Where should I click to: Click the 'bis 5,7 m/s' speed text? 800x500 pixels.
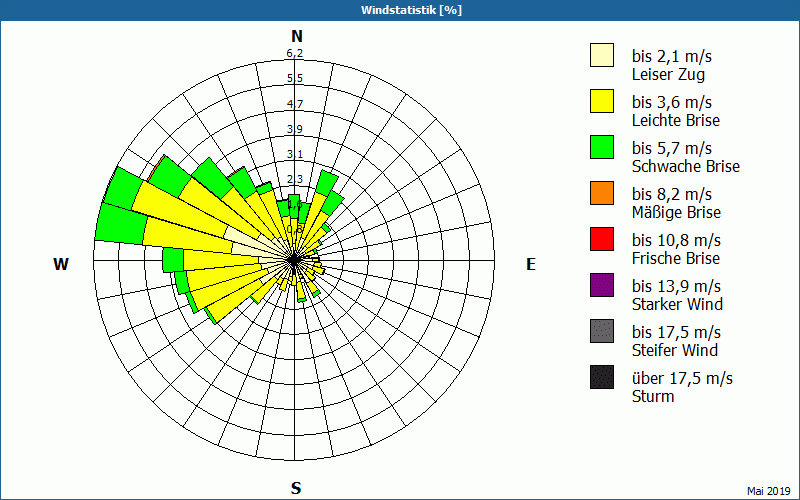(x=671, y=148)
